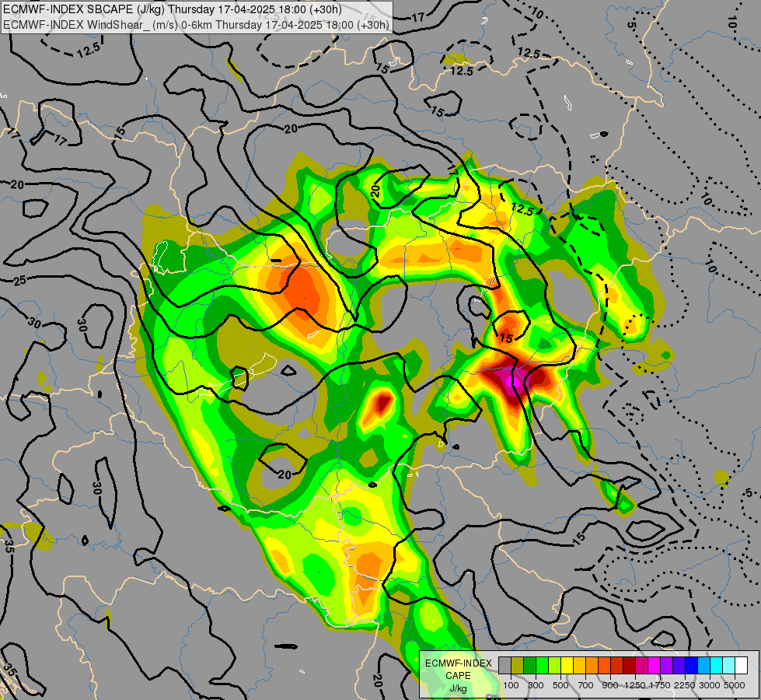Click the 300 value on the legend scale

(536, 685)
